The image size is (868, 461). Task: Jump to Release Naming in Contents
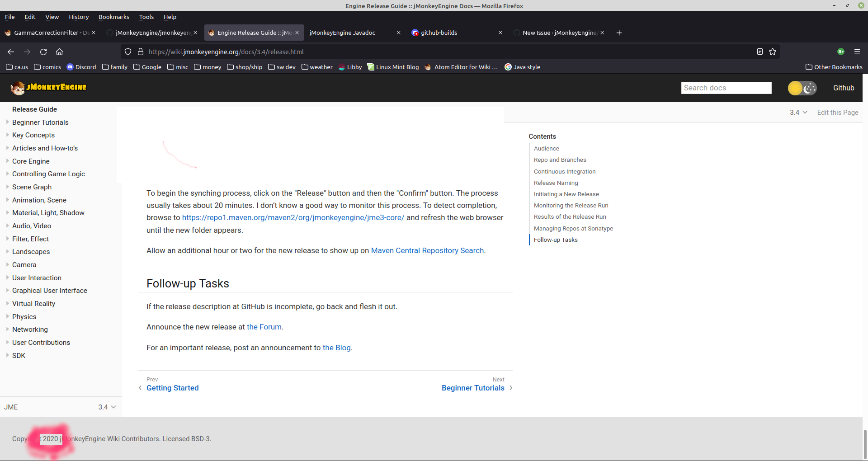pos(556,183)
